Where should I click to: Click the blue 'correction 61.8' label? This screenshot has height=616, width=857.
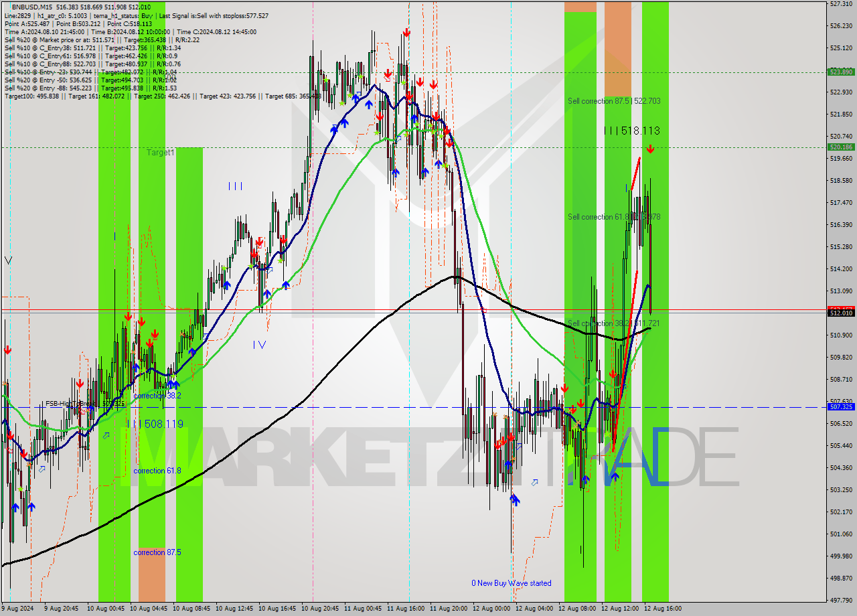157,471
